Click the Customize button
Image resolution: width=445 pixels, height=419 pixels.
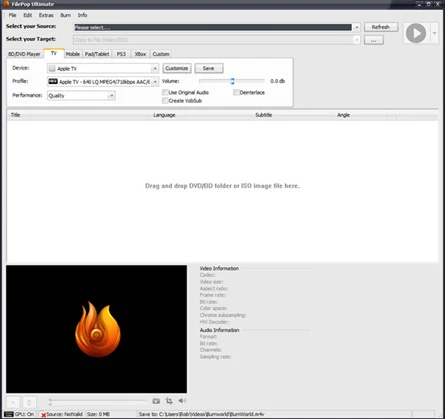pyautogui.click(x=177, y=68)
